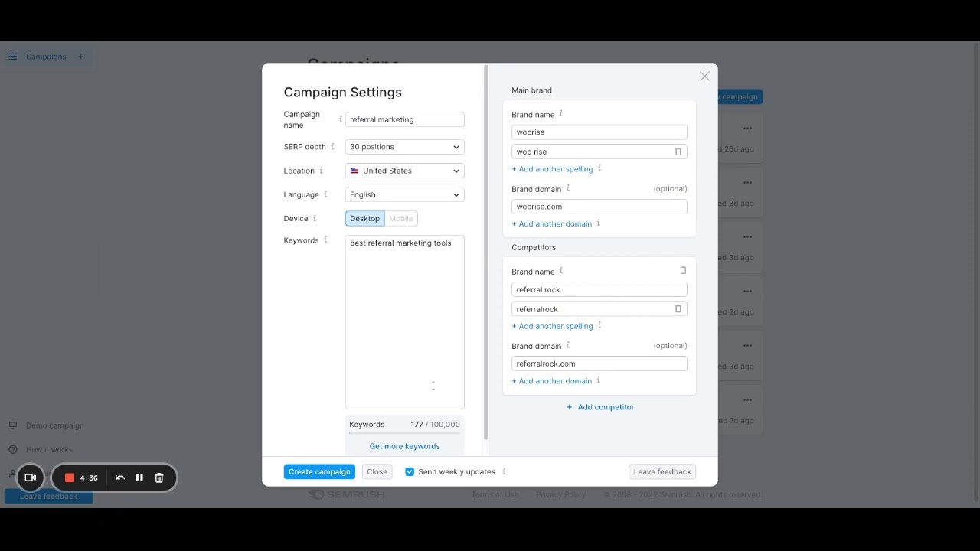Click the '177 / 100,000' keywords count
980x551 pixels.
(x=435, y=424)
